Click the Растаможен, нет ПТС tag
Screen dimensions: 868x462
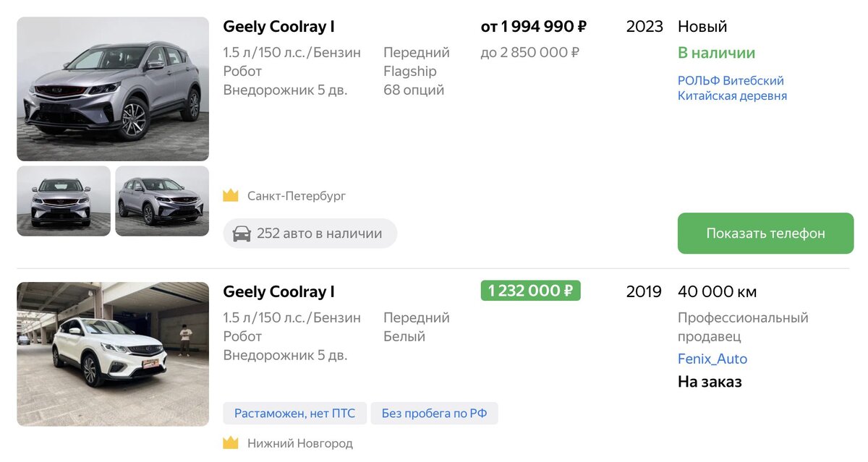(294, 414)
